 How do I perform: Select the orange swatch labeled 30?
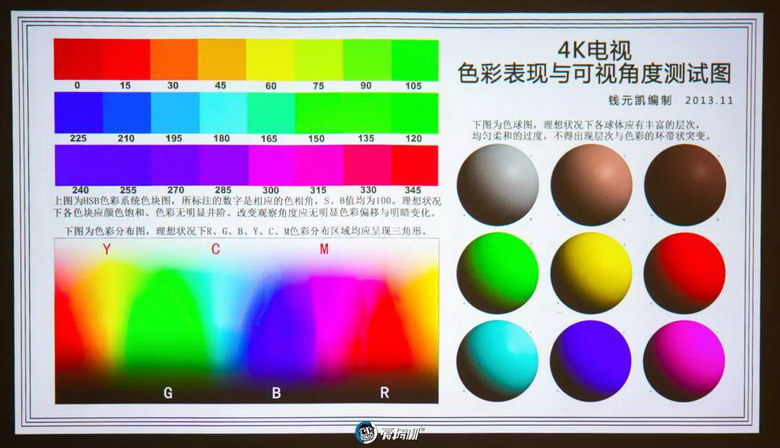pos(174,59)
